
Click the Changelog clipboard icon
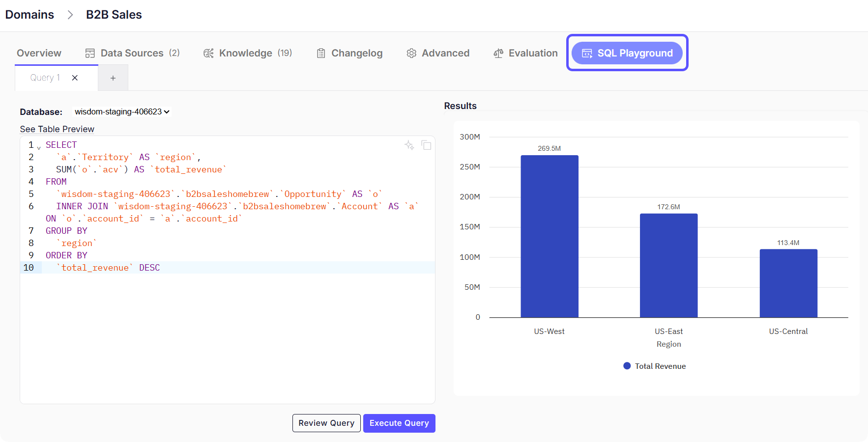pos(321,53)
